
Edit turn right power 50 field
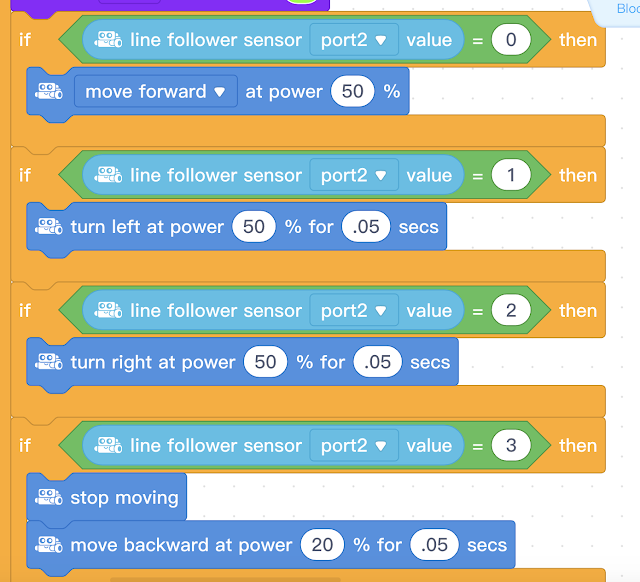pos(265,362)
